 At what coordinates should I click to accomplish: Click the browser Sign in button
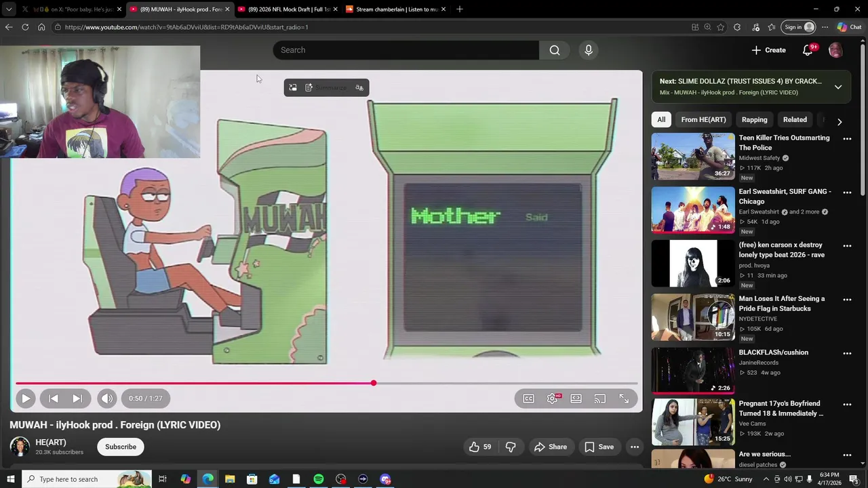click(x=799, y=27)
